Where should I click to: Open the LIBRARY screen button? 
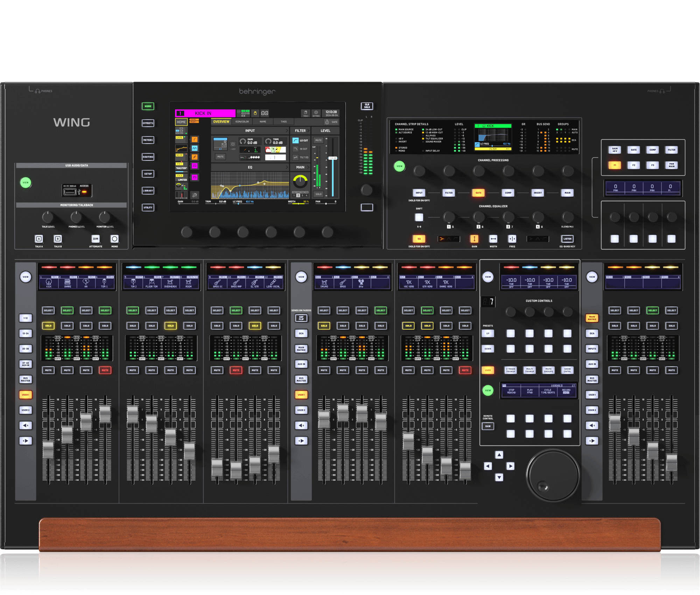(148, 191)
